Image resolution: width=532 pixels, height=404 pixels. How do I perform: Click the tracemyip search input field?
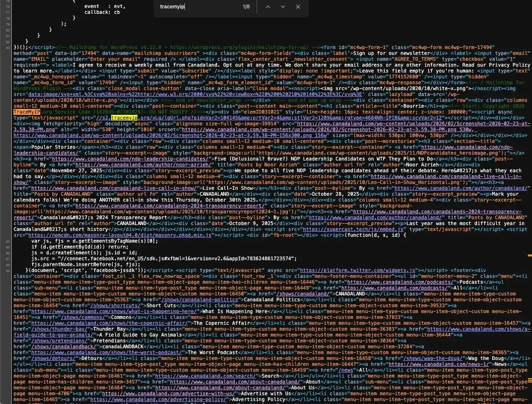(197, 7)
